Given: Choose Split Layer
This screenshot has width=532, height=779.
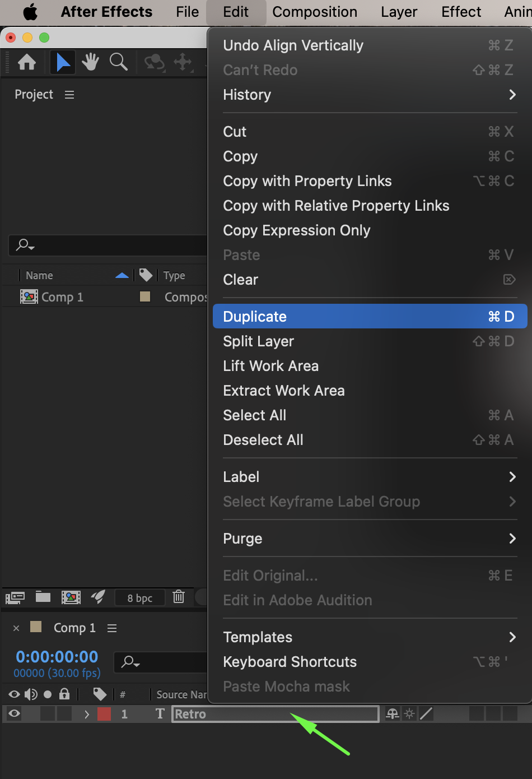Looking at the screenshot, I should tap(370, 341).
